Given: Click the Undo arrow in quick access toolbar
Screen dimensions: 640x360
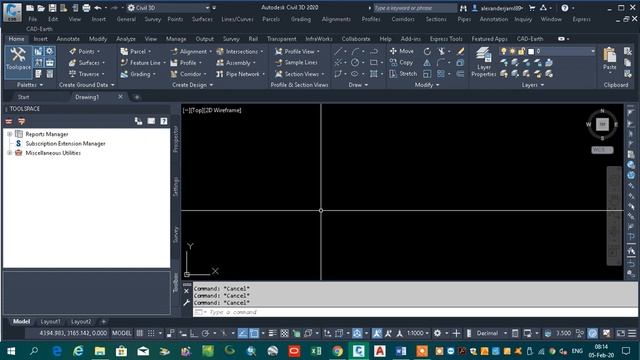Looking at the screenshot, I should pos(98,8).
